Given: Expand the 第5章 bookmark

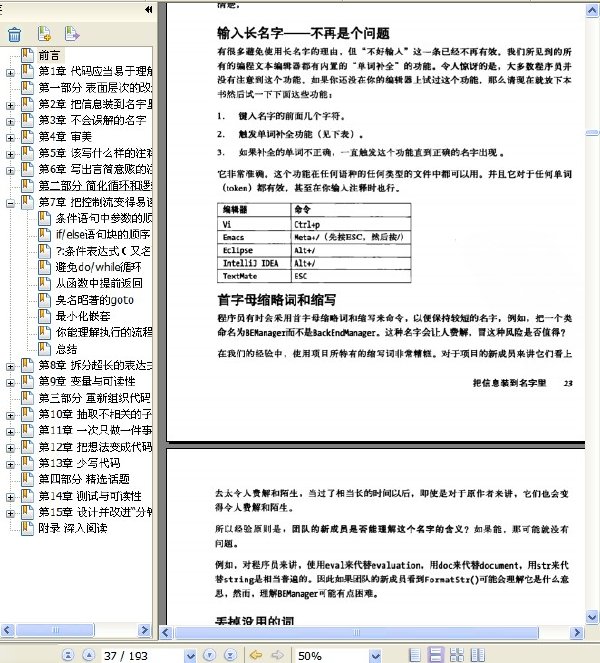Looking at the screenshot, I should (10, 154).
